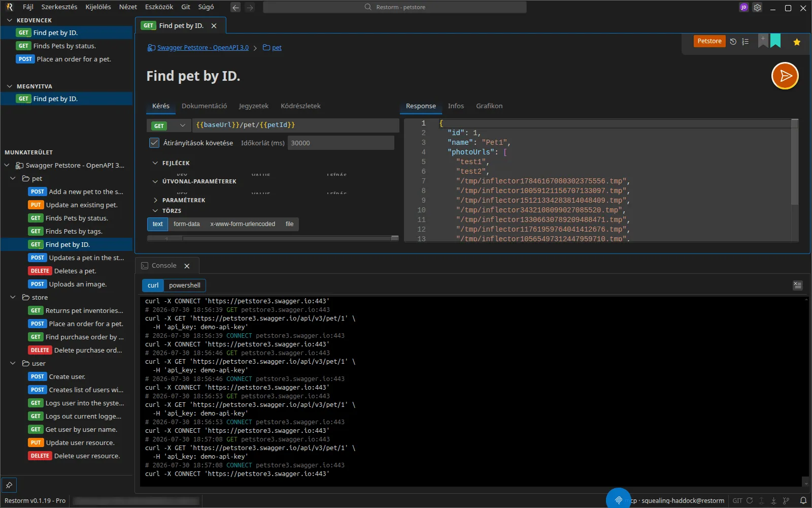This screenshot has height=508, width=812.
Task: Click the Git branch icon
Action: (x=786, y=500)
